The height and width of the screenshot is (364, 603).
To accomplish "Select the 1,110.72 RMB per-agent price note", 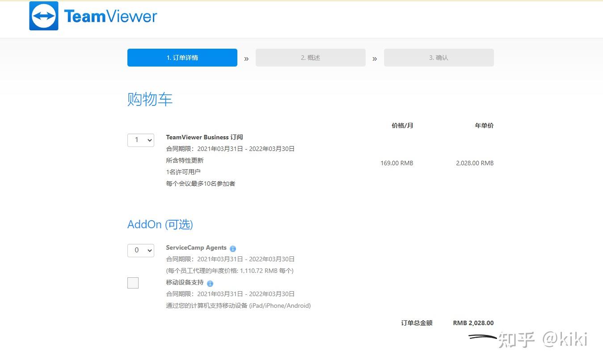I will pos(230,271).
